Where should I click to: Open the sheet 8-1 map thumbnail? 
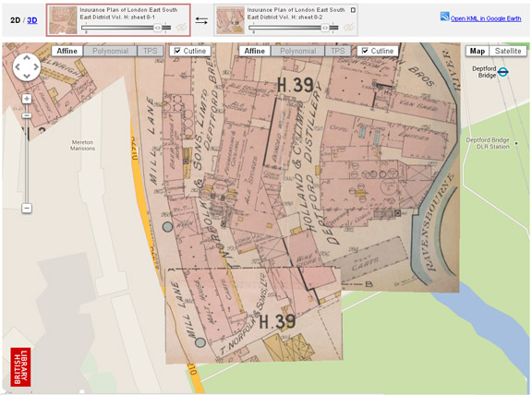point(63,20)
